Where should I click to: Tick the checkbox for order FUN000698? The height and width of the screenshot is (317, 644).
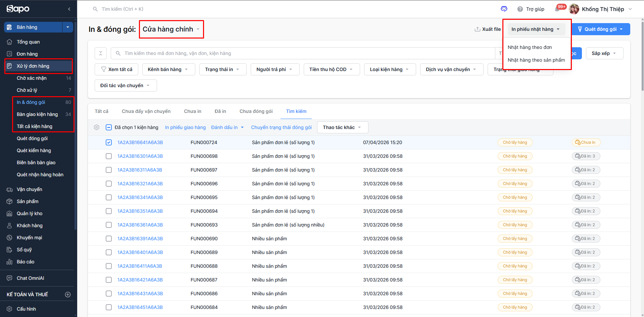109,156
